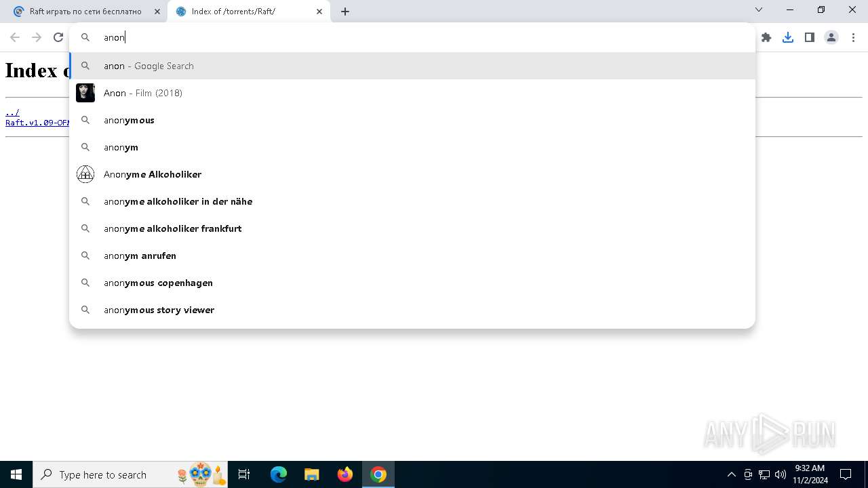The image size is (868, 488).
Task: Open the volume speaker tray icon
Action: coord(781,474)
